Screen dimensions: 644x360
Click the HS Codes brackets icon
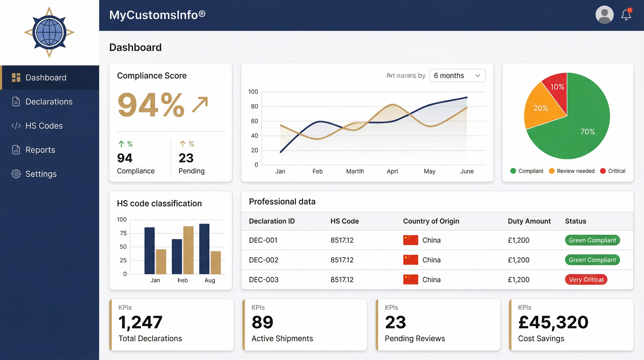16,126
